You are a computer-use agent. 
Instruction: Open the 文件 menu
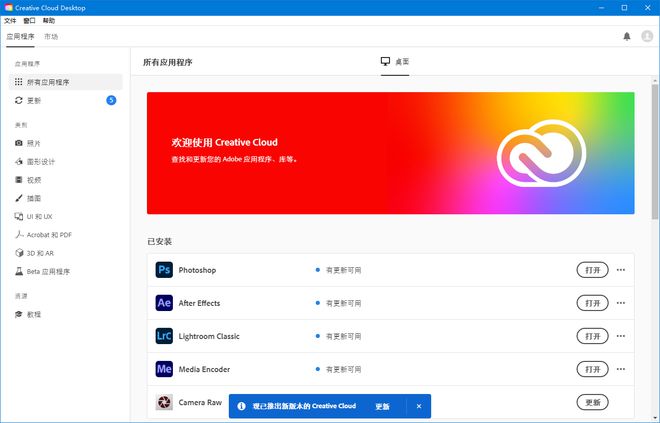coord(10,21)
